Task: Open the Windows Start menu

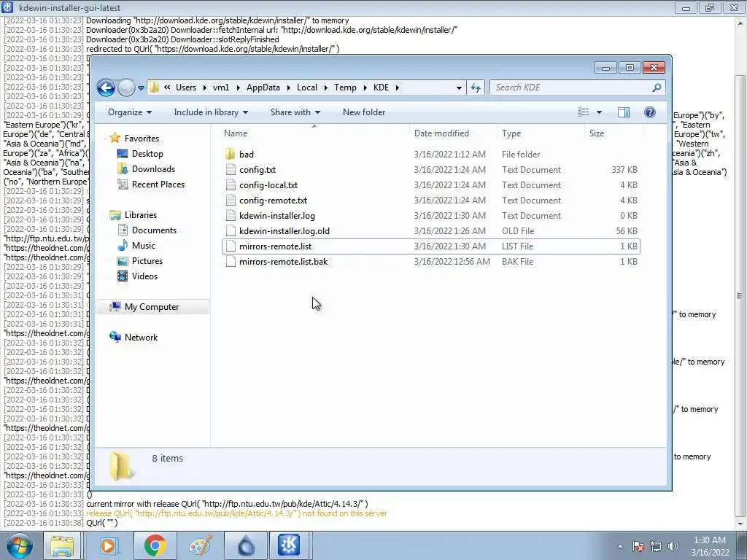Action: 20,545
